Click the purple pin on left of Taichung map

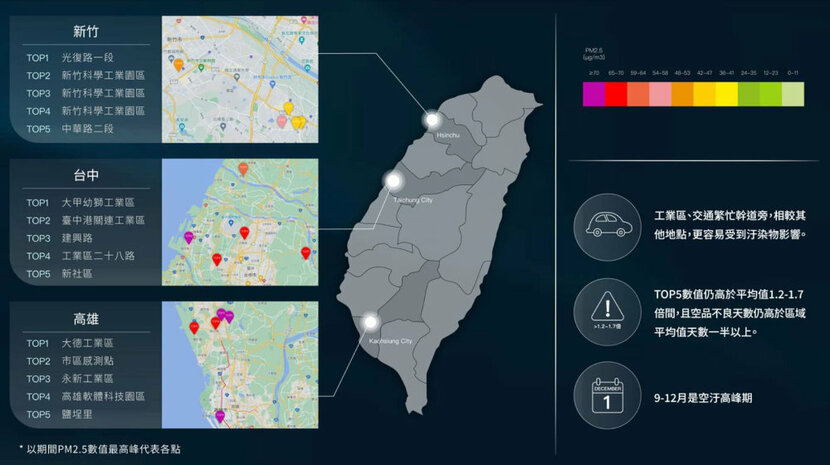(189, 237)
